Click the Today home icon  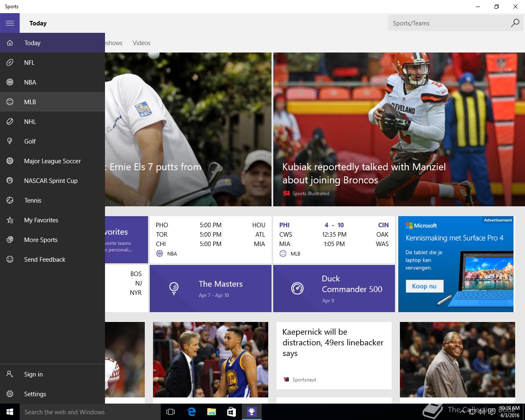click(x=10, y=43)
